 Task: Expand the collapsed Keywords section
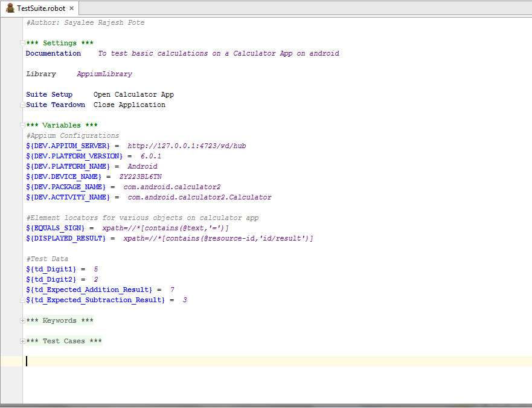coord(23,321)
